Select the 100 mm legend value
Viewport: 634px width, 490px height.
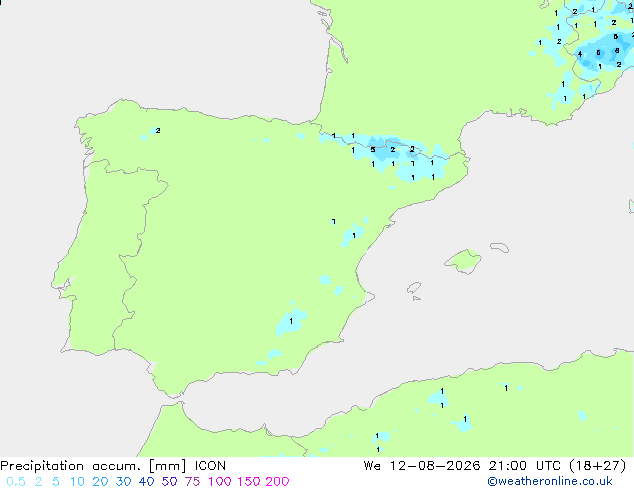(221, 482)
